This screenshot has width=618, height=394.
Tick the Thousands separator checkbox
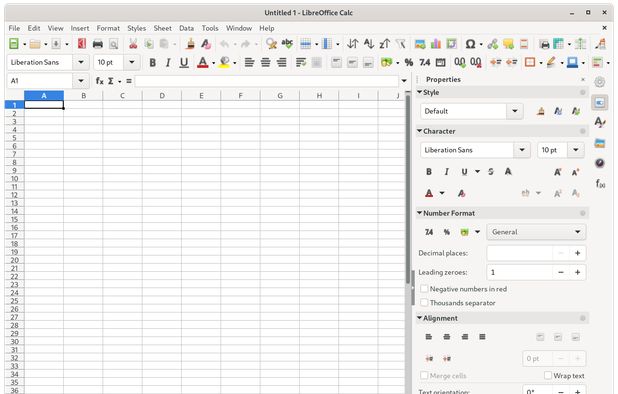424,303
